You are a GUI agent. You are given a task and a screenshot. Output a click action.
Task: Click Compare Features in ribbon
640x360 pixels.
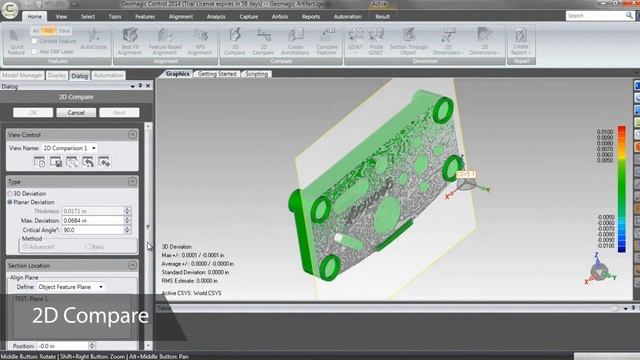point(327,42)
